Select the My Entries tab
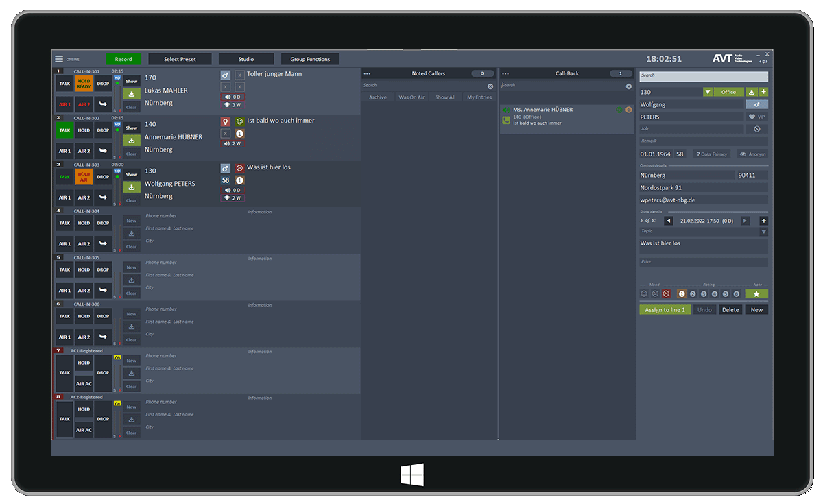823x504 pixels. click(x=479, y=97)
